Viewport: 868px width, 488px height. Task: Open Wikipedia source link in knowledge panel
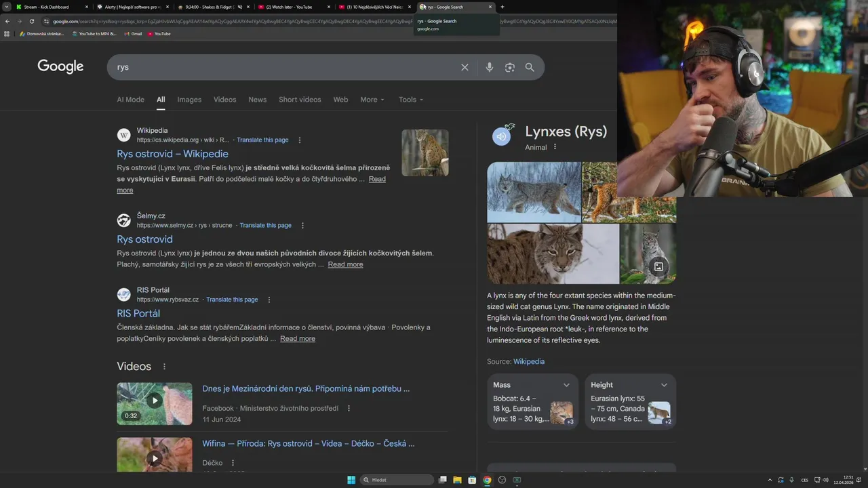[x=529, y=362]
